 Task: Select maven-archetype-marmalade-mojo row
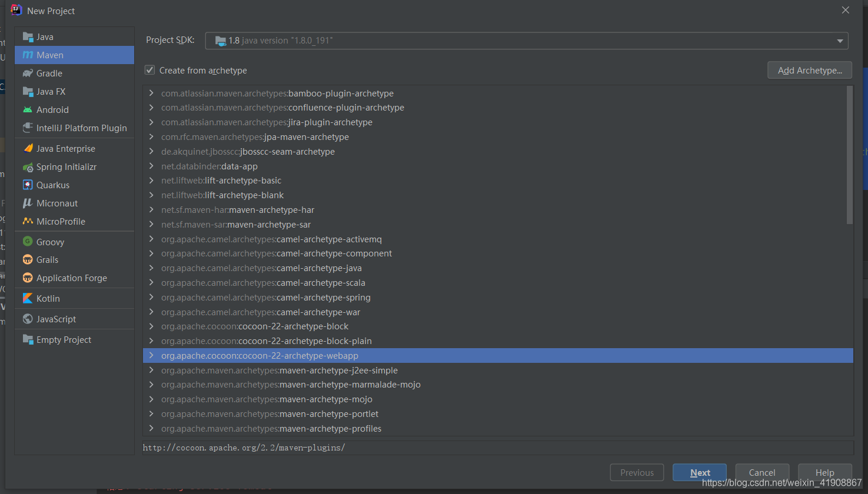498,385
